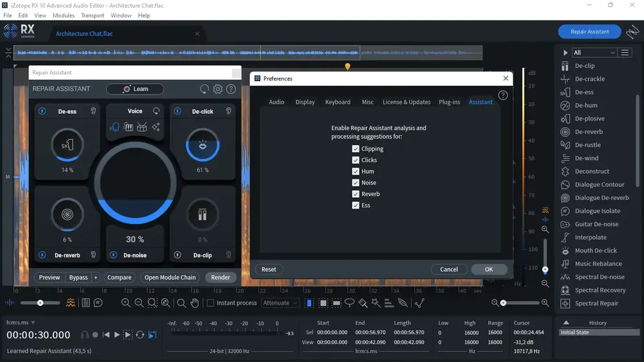Enable the Instant process checkbox

211,303
